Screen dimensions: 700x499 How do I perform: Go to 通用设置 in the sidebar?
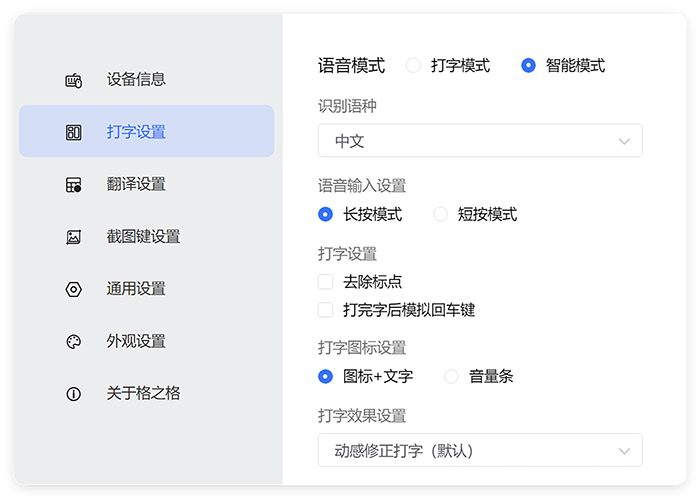pyautogui.click(x=136, y=289)
